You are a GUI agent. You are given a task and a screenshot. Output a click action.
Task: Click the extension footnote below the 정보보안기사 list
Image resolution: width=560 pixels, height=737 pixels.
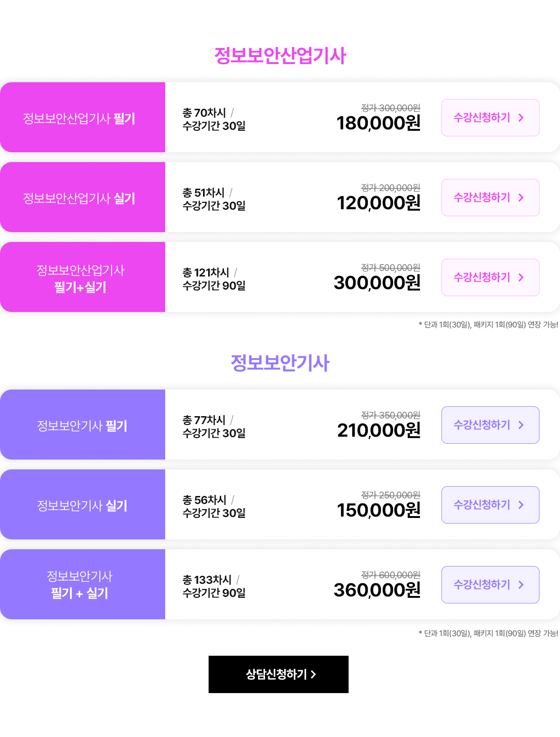click(488, 633)
